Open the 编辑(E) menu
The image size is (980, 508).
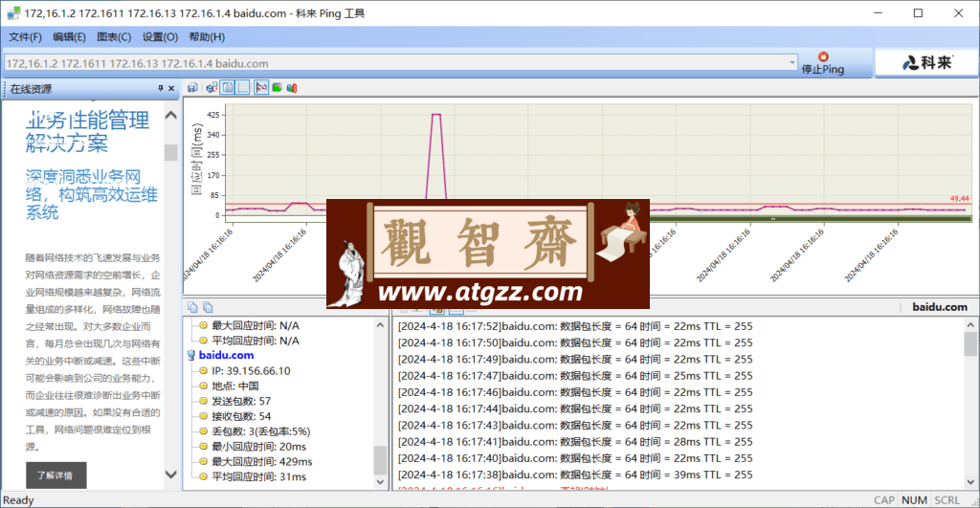(x=69, y=37)
